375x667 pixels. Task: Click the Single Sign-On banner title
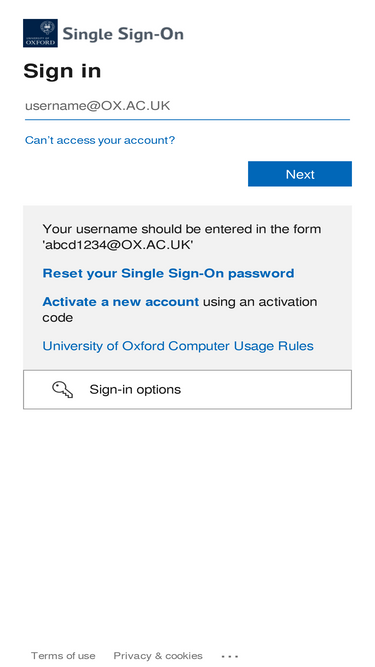123,34
